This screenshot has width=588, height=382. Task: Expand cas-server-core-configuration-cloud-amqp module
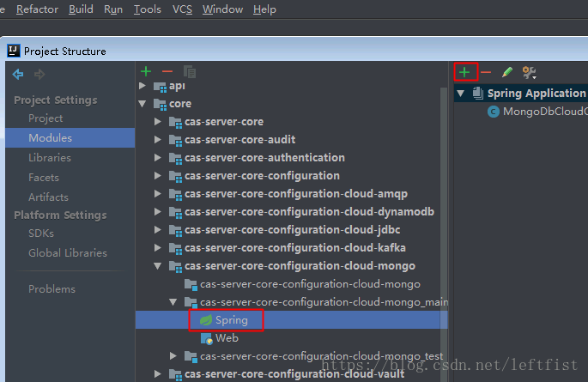(x=158, y=194)
